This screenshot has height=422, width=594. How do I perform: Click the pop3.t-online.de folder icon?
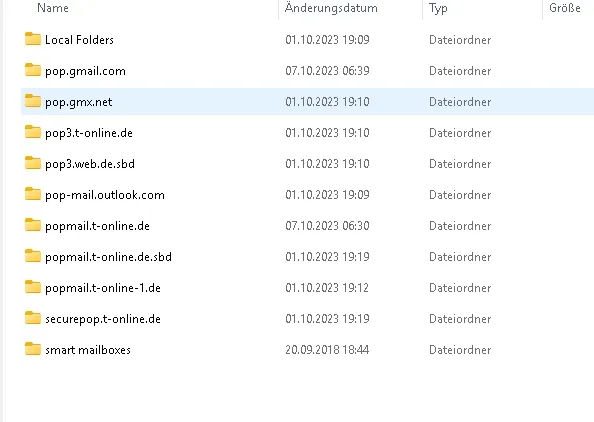(x=33, y=132)
